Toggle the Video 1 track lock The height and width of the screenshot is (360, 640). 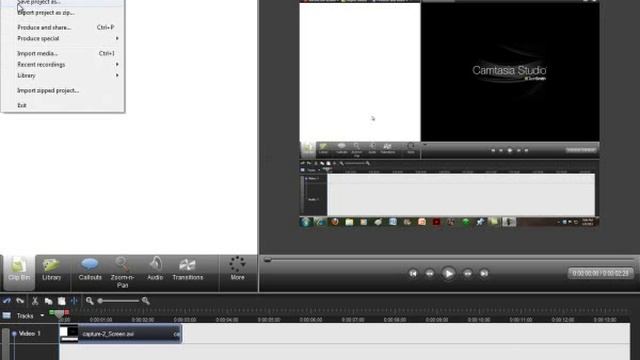click(x=14, y=334)
